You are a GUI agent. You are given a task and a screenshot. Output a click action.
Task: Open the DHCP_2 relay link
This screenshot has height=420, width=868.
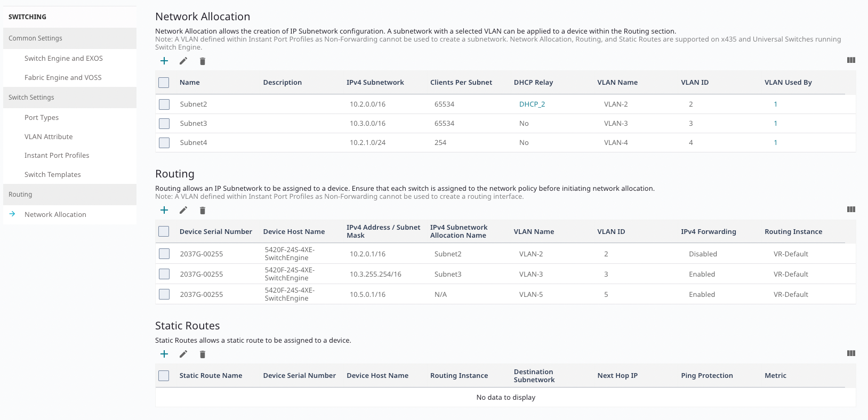click(x=532, y=104)
